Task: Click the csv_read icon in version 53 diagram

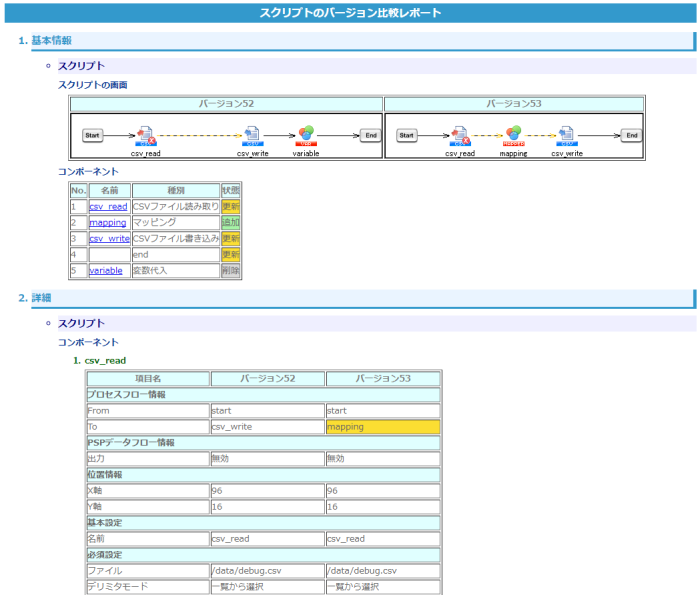Action: [x=460, y=135]
